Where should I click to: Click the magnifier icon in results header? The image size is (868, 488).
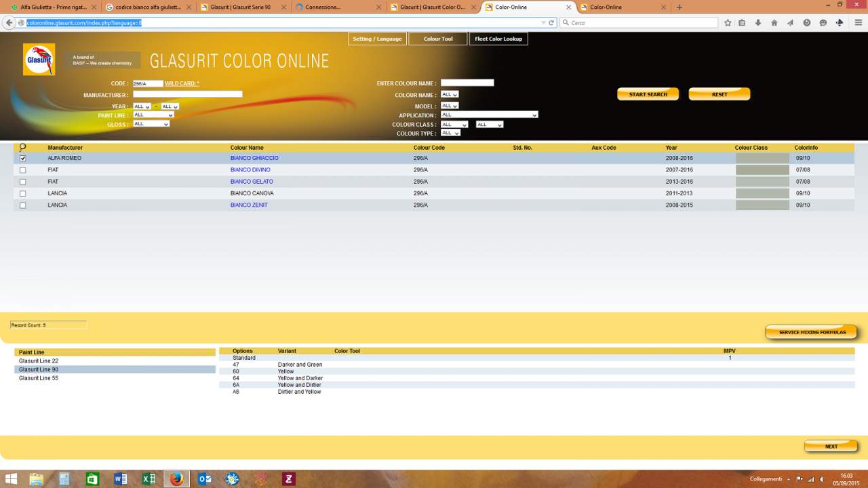(22, 147)
